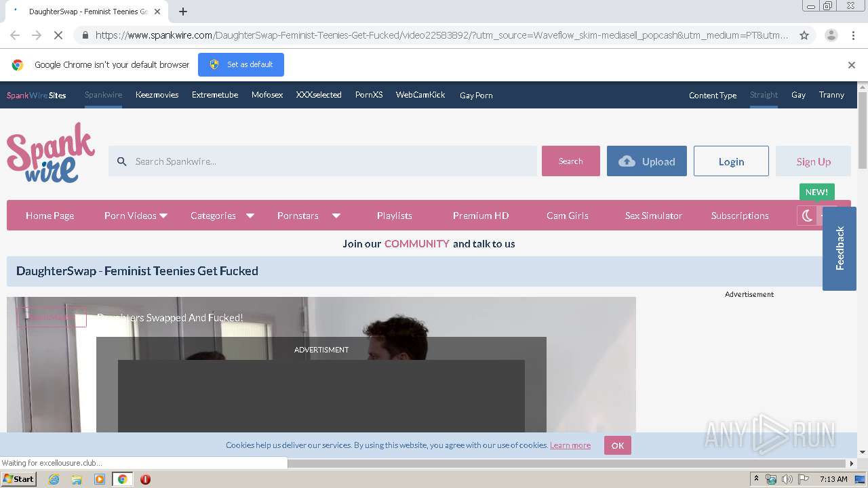
Task: Click the taskbar clock showing 7:13 AM
Action: (x=833, y=479)
